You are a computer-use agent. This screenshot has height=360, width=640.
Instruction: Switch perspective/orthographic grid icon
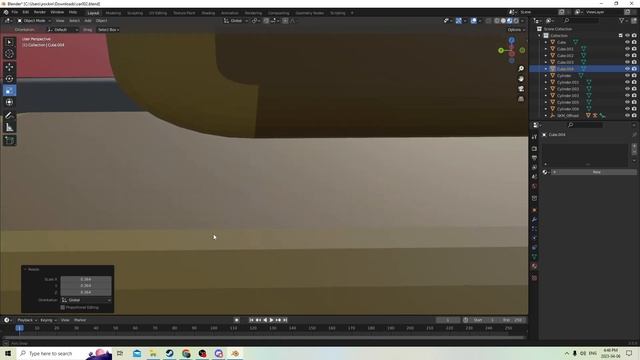pyautogui.click(x=521, y=99)
